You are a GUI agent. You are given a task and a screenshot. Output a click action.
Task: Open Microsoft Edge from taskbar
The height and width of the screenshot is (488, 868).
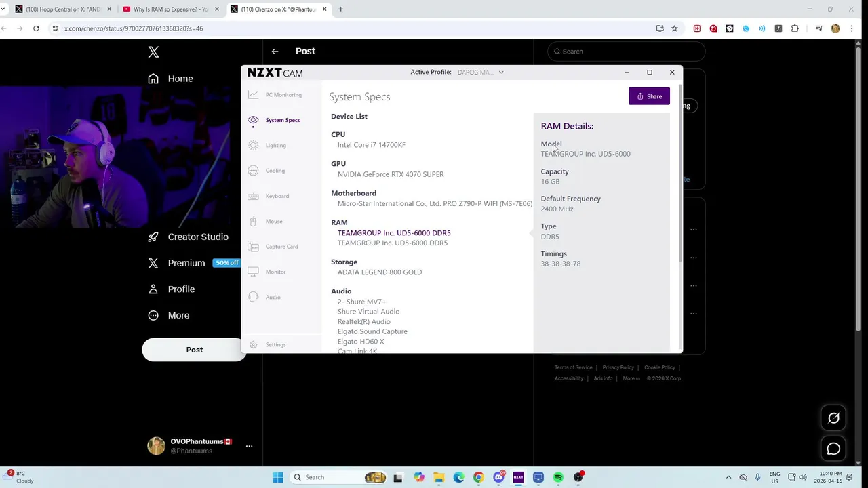point(458,477)
